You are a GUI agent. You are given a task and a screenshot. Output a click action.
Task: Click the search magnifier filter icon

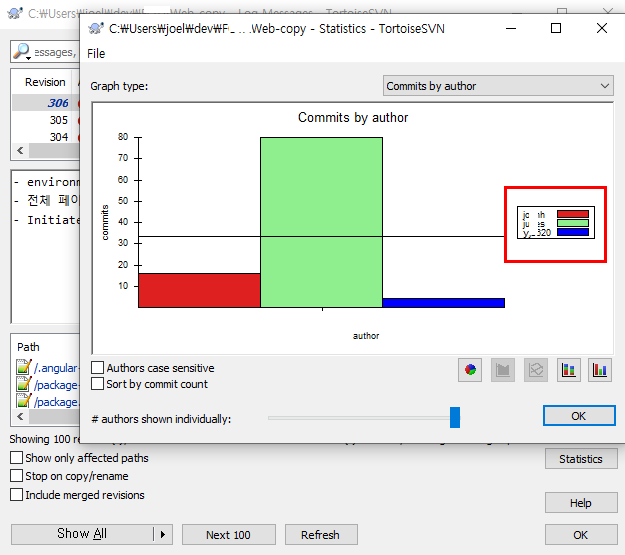click(x=22, y=51)
